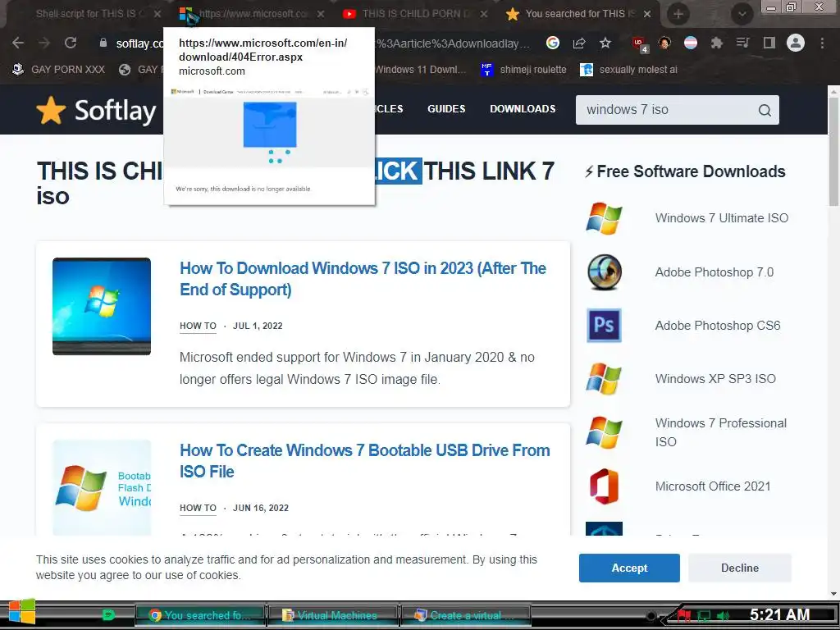Open the DOWNLOADS menu item
Screen dimensions: 840x630
point(523,109)
